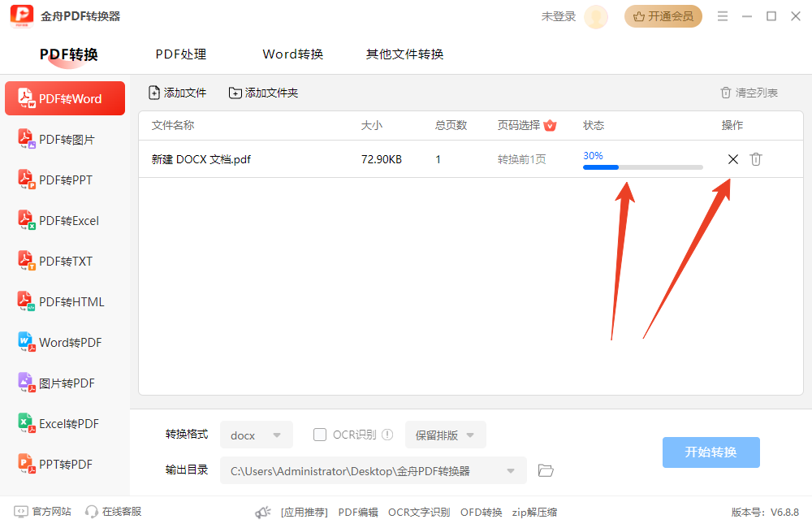Switch to the PDF处理 tab

click(x=181, y=54)
